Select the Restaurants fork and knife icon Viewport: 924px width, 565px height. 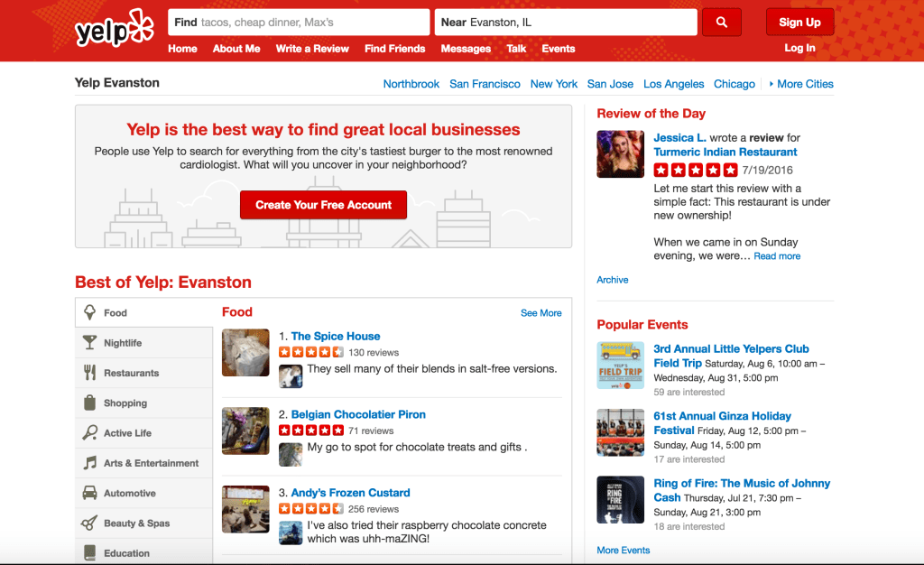tap(89, 373)
